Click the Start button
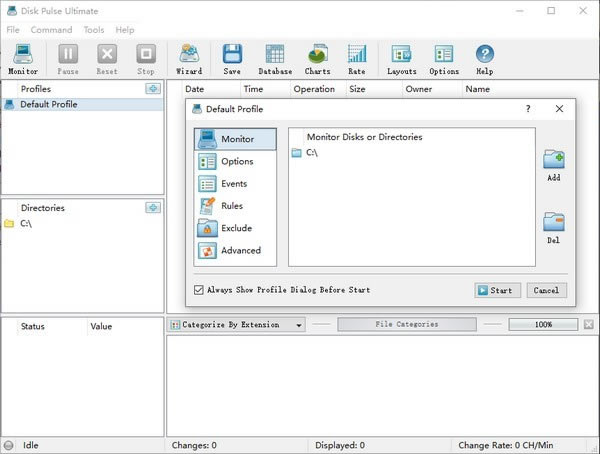 coord(497,290)
